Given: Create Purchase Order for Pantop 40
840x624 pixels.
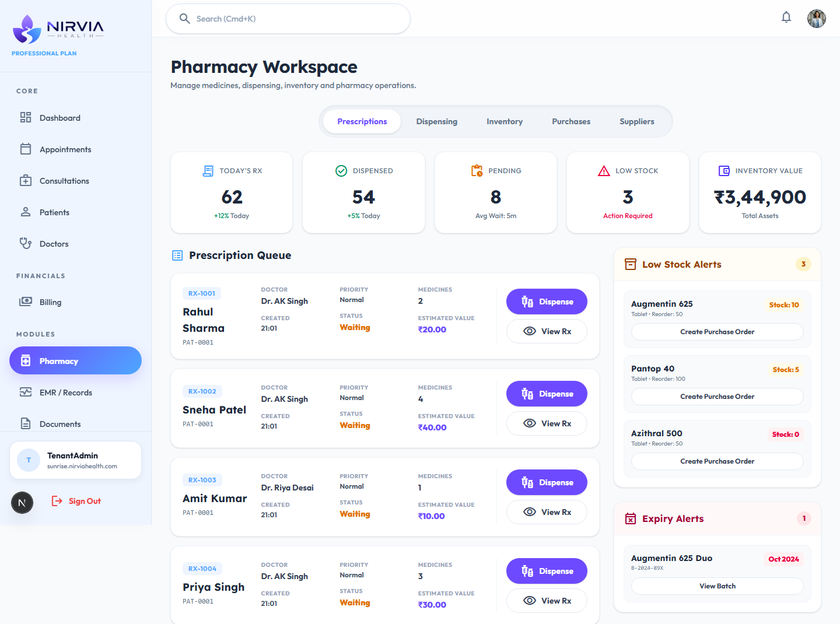Looking at the screenshot, I should pos(717,397).
